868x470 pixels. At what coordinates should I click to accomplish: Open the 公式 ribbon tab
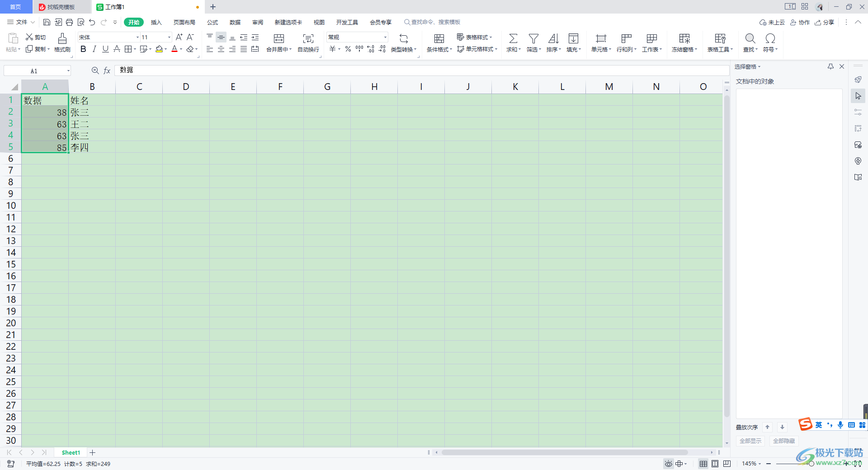point(212,22)
